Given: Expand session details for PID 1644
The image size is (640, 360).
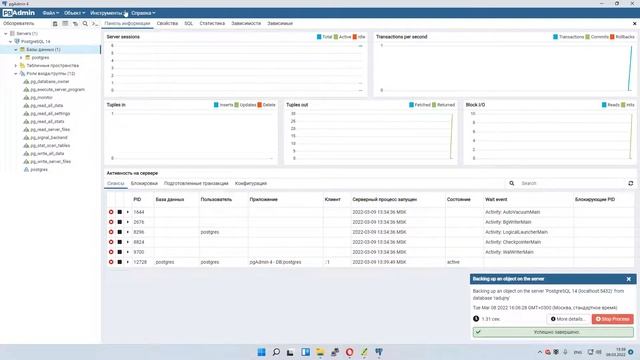Looking at the screenshot, I should 128,212.
